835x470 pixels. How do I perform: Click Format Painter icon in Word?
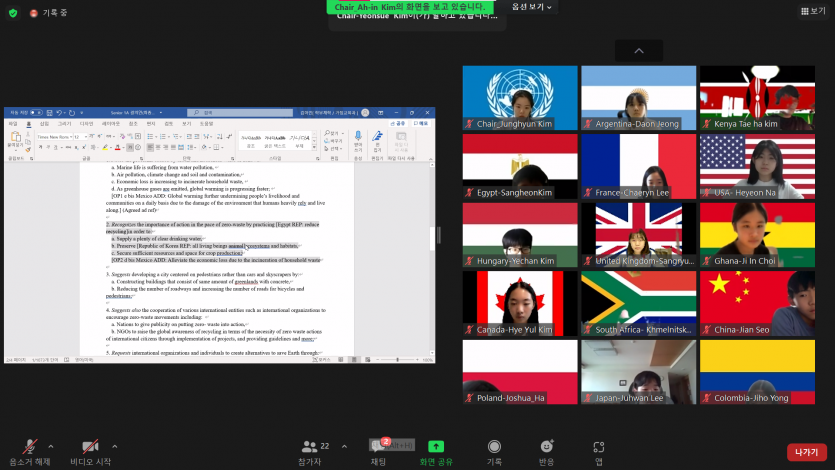pos(28,150)
